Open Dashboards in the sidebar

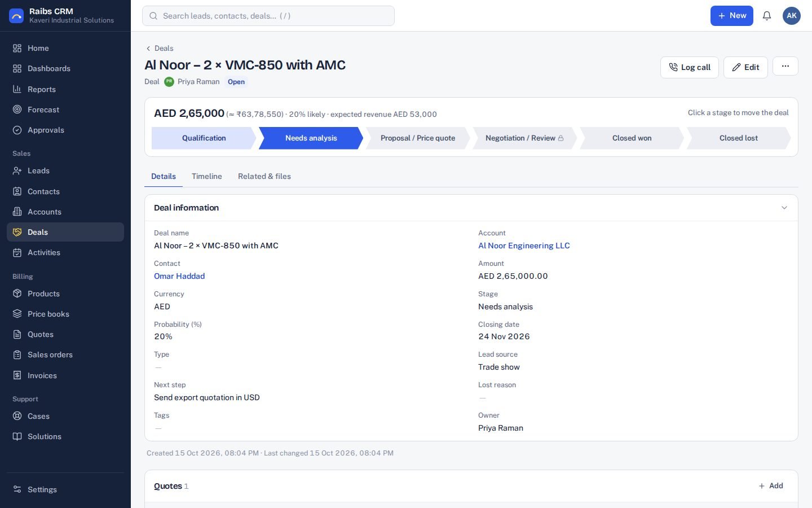coord(65,68)
